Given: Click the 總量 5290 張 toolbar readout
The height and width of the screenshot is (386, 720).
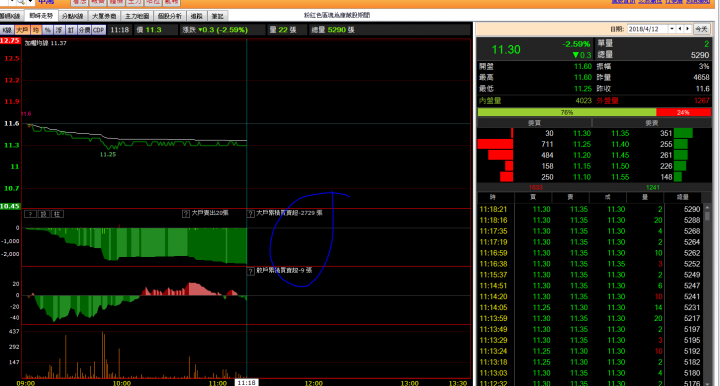Looking at the screenshot, I should tap(333, 30).
